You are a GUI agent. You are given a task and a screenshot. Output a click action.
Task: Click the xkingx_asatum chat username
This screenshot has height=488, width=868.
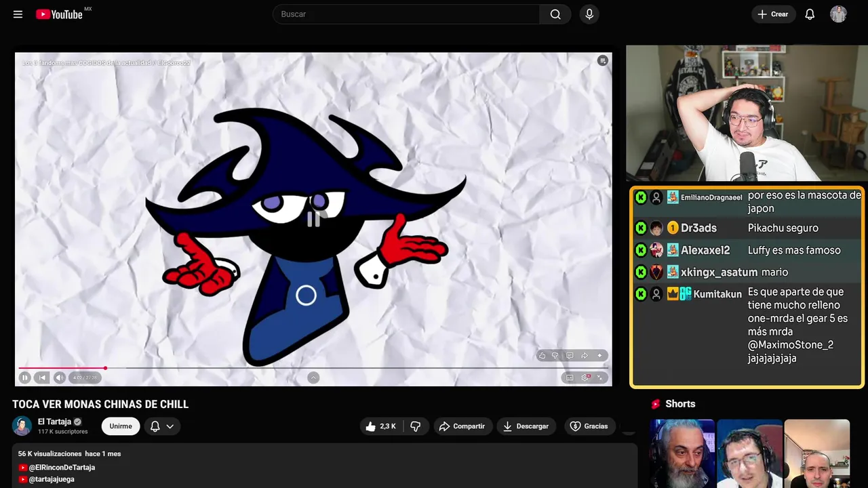tap(719, 272)
